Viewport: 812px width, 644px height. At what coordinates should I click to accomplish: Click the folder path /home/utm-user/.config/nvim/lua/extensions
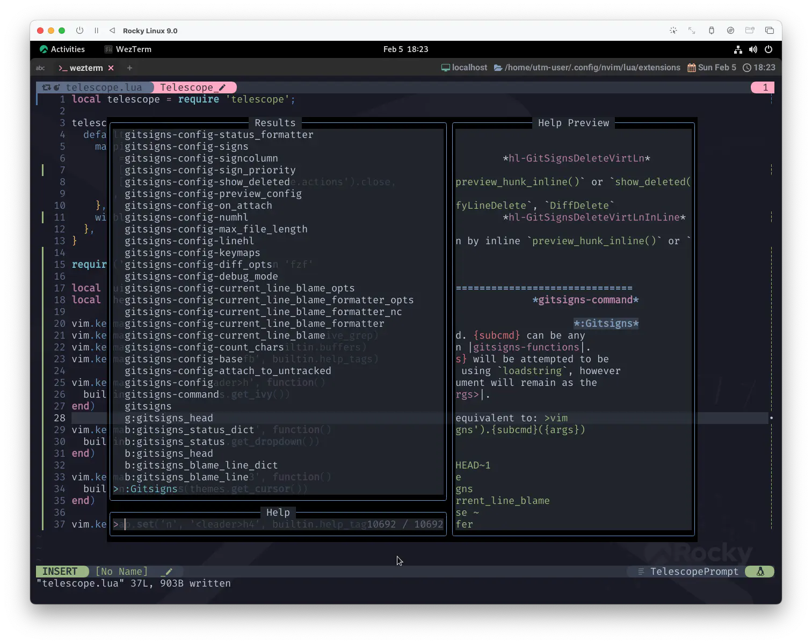[587, 68]
